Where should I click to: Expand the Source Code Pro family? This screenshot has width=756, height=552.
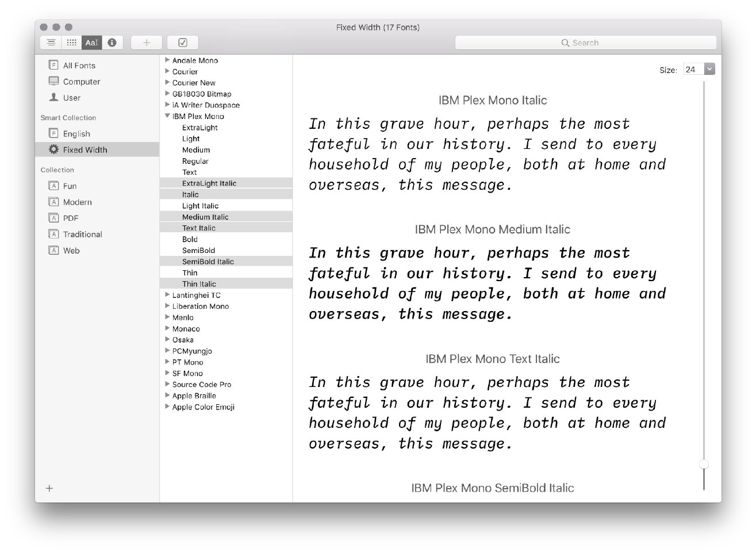[167, 384]
